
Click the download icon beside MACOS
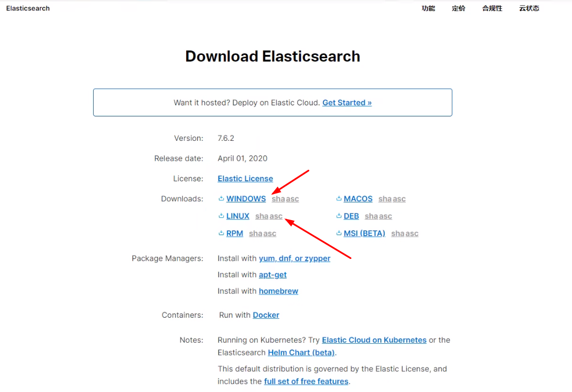point(339,198)
